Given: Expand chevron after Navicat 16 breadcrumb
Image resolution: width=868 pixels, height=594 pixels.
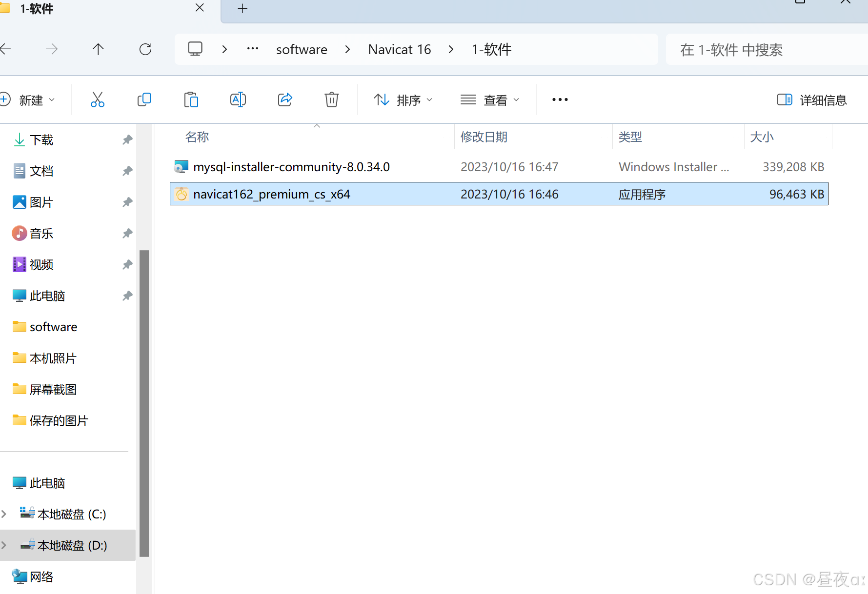Looking at the screenshot, I should point(451,49).
